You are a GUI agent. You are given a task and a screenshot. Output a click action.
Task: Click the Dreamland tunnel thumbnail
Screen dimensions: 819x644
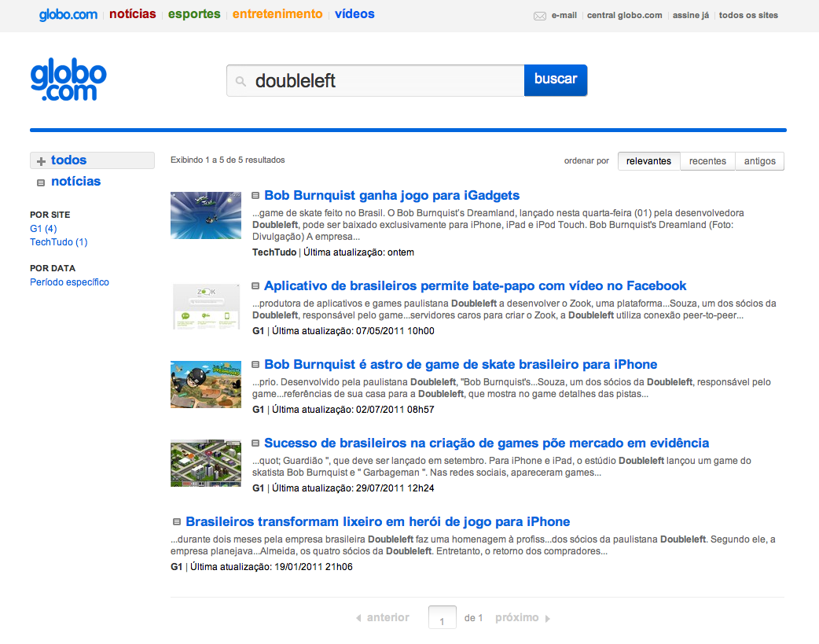pyautogui.click(x=206, y=215)
